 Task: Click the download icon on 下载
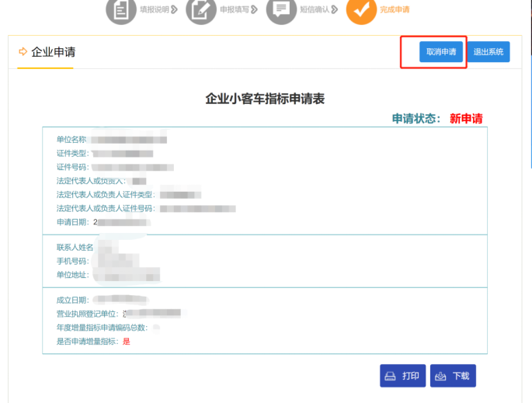(441, 376)
